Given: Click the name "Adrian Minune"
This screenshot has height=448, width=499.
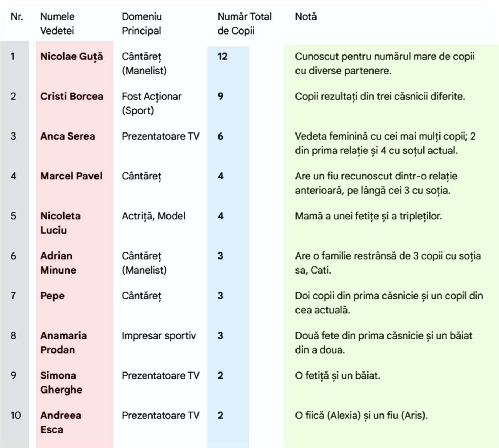Looking at the screenshot, I should (58, 263).
